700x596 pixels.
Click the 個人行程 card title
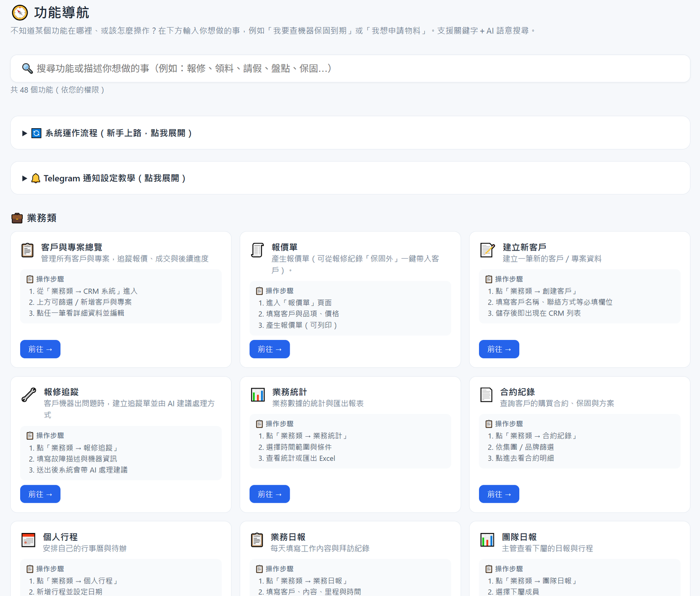(60, 537)
